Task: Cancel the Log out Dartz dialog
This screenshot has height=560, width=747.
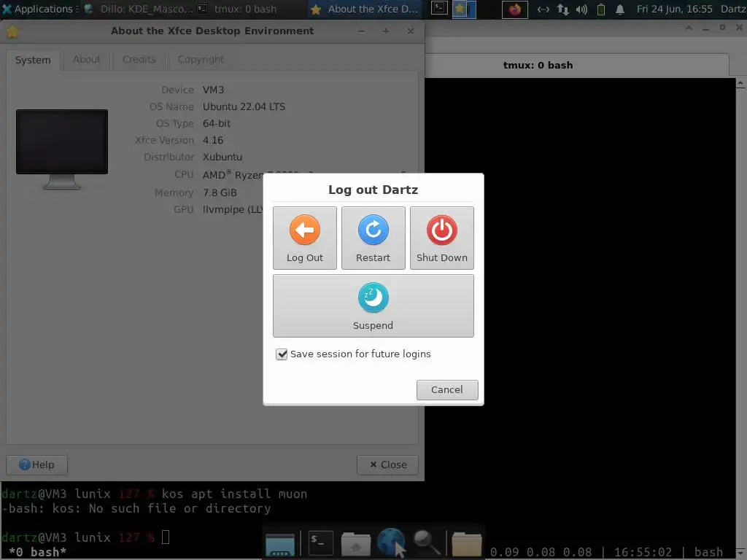Action: [447, 389]
